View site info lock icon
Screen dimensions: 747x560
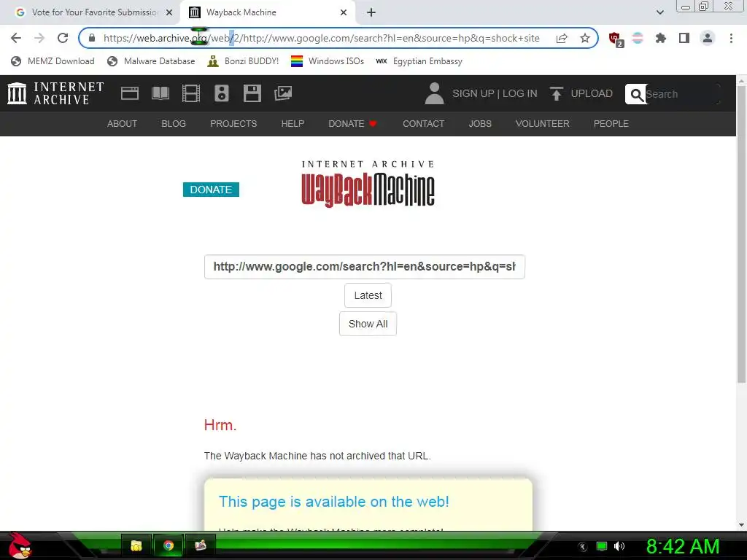(92, 38)
